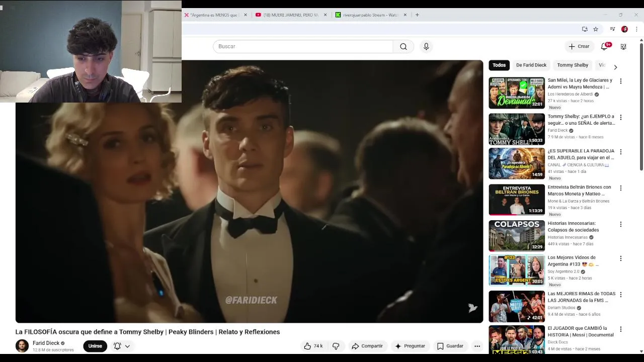The image size is (644, 362).
Task: Show more filter chips with right arrow
Action: 615,67
